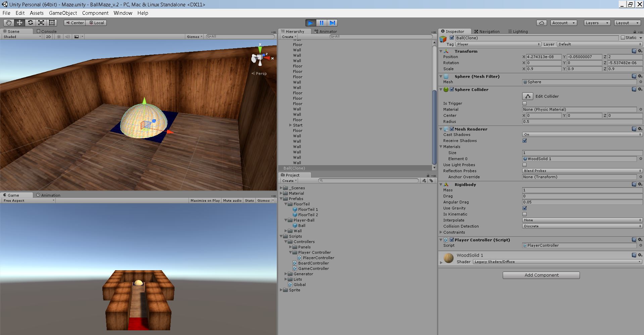
Task: Open the GameObject menu
Action: click(63, 13)
